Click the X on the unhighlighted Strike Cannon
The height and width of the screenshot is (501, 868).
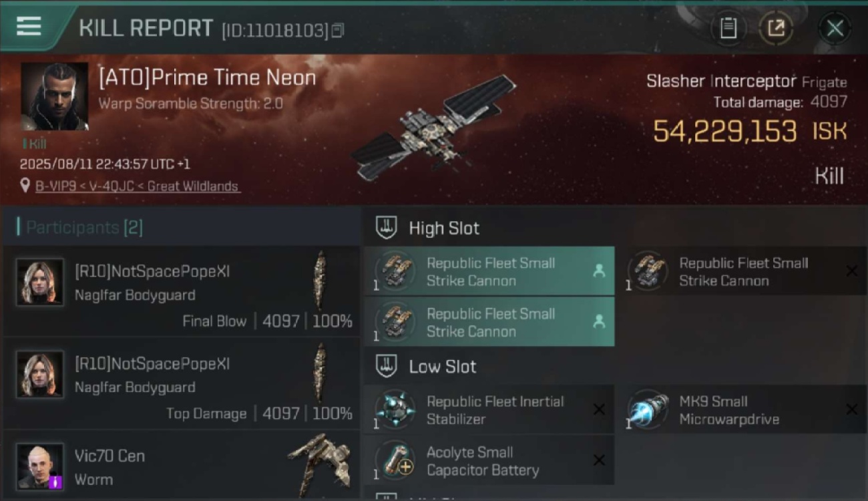coord(852,271)
